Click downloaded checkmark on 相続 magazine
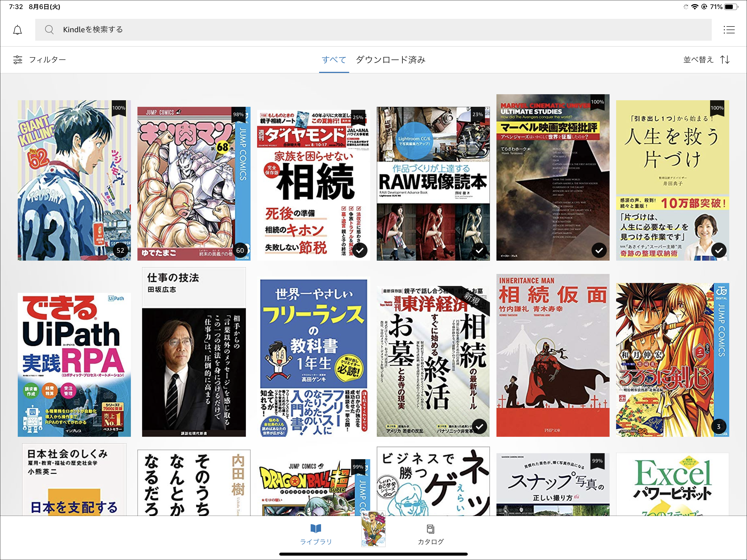This screenshot has height=560, width=747. pyautogui.click(x=360, y=250)
